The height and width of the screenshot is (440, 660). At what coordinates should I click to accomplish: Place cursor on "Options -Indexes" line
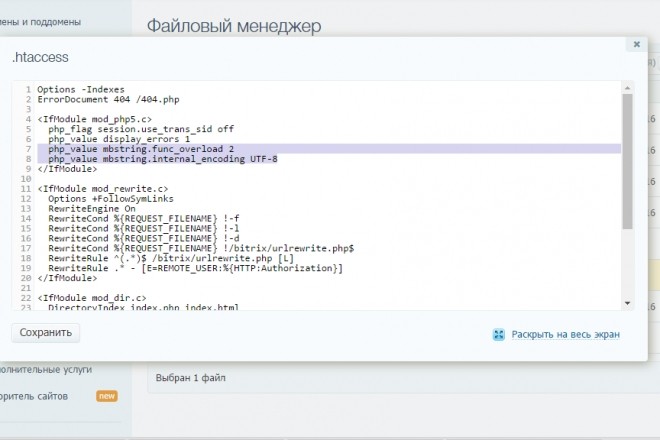pos(81,89)
